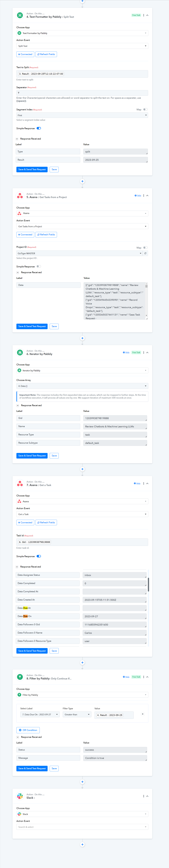Toggle the Map switch for Segment Index
The image size is (169, 868).
coord(145,109)
